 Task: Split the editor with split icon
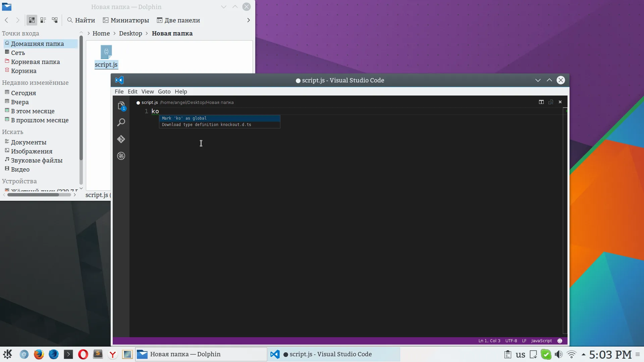coord(541,102)
